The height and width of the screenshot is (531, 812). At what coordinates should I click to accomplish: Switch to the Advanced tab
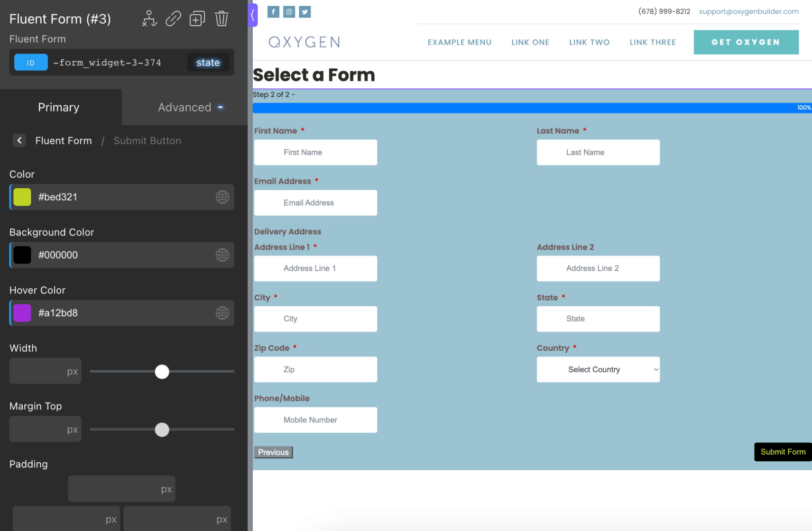(184, 107)
